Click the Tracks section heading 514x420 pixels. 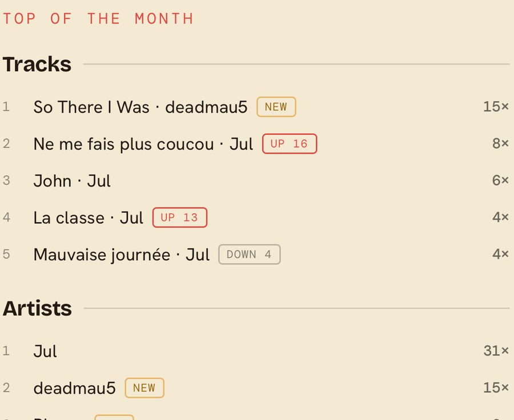click(x=37, y=64)
